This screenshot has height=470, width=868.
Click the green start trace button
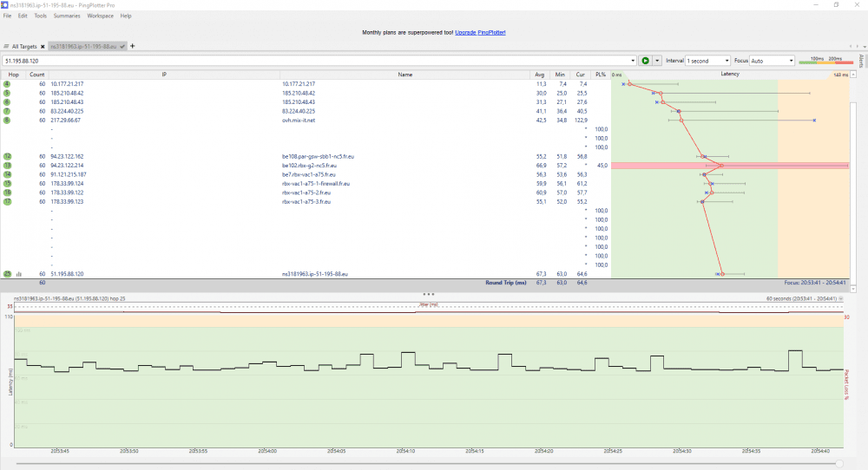tap(645, 61)
